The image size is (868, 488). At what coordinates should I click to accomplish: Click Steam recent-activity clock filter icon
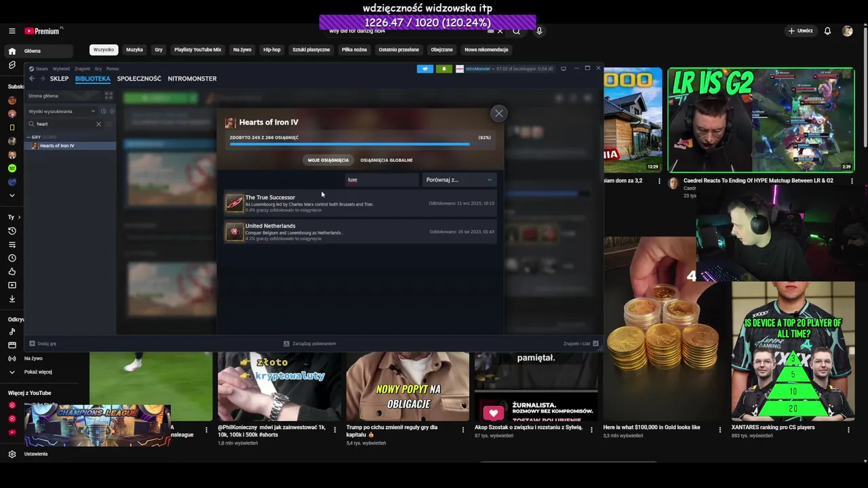pos(103,111)
